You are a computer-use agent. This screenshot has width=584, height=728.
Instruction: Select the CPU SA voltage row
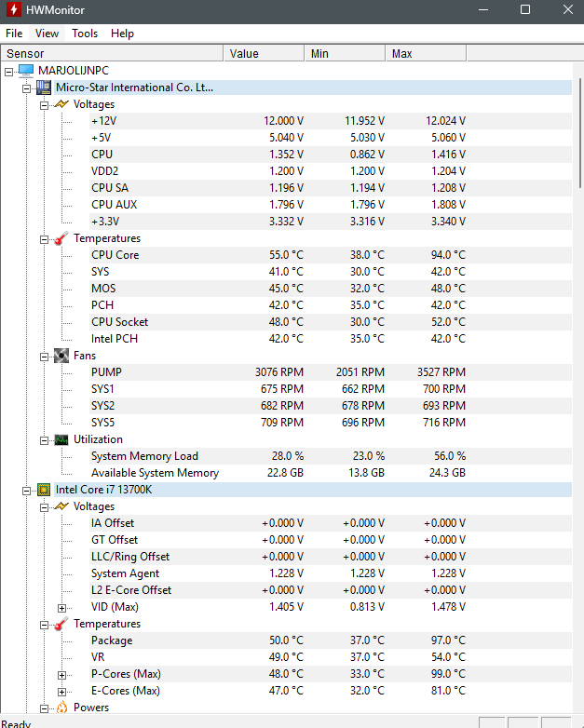(331, 187)
